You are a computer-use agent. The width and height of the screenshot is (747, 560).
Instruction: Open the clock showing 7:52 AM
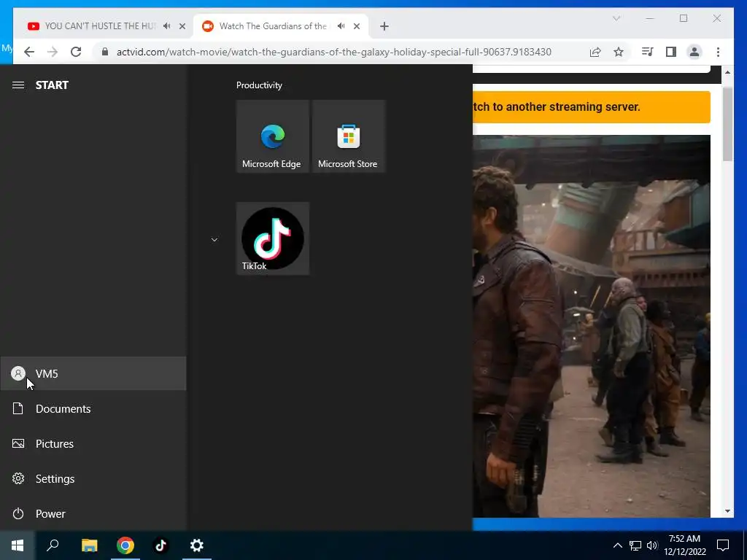[x=684, y=545]
